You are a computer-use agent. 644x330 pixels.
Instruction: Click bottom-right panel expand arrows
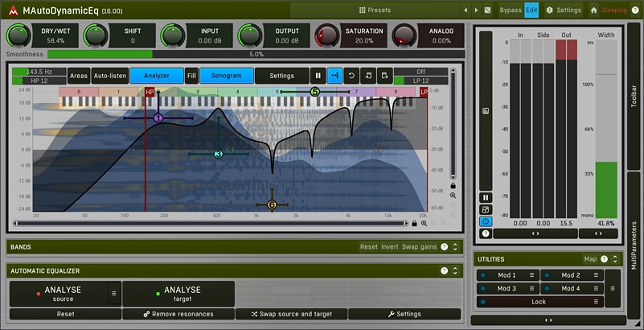pyautogui.click(x=548, y=320)
